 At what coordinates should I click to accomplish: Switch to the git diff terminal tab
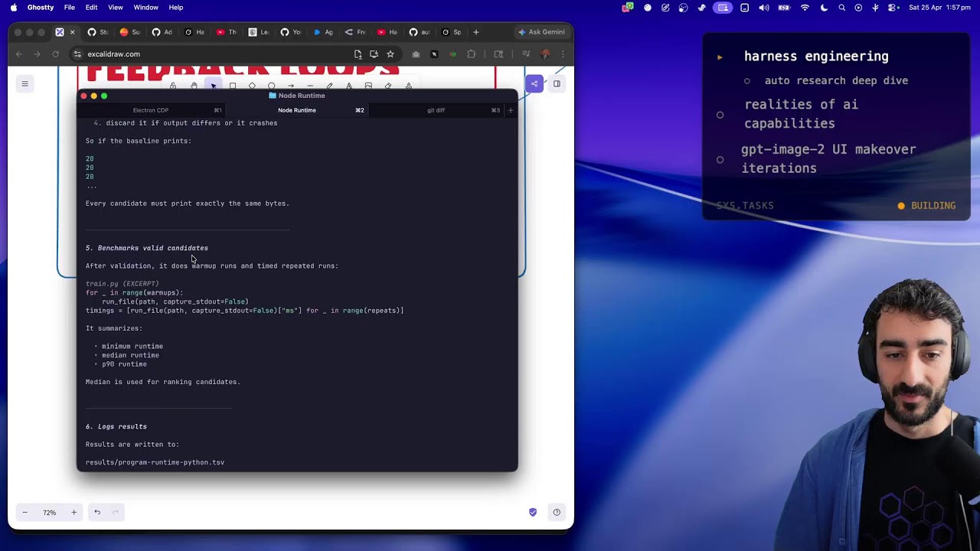[436, 110]
